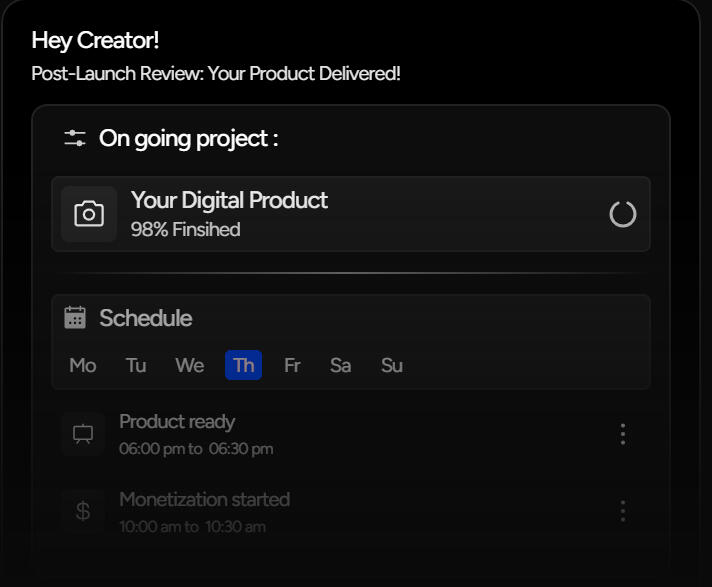
Task: Click the Monetization started event title
Action: tap(204, 499)
